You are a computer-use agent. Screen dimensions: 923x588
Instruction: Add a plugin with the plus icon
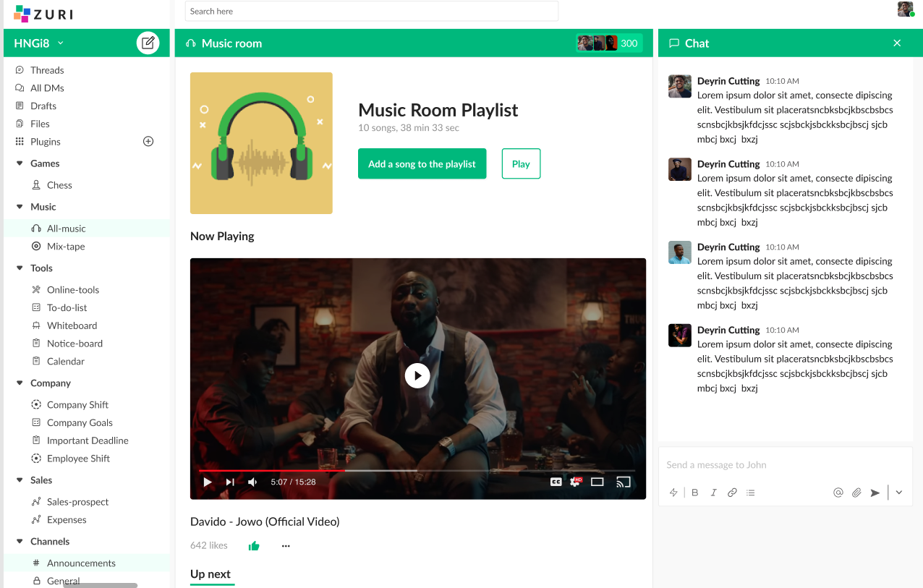(148, 141)
